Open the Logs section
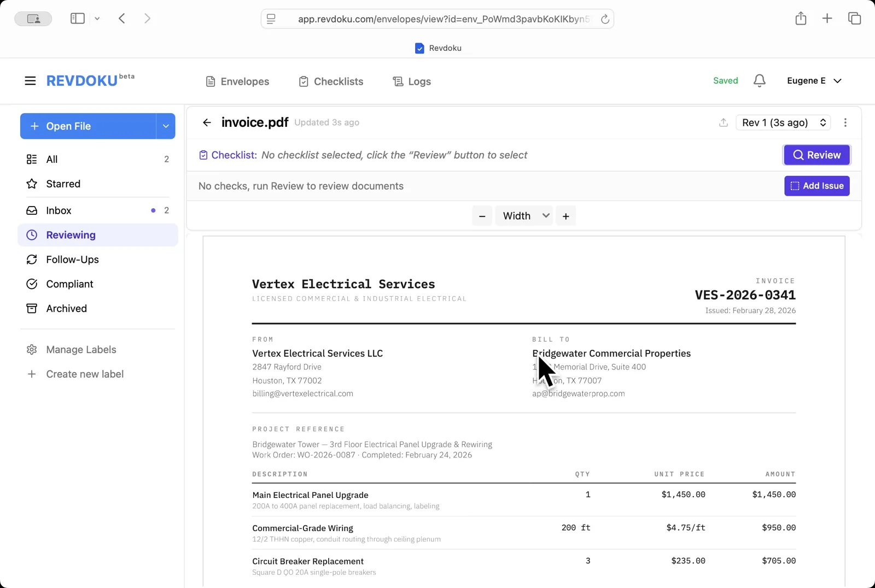This screenshot has width=875, height=588. (x=412, y=81)
